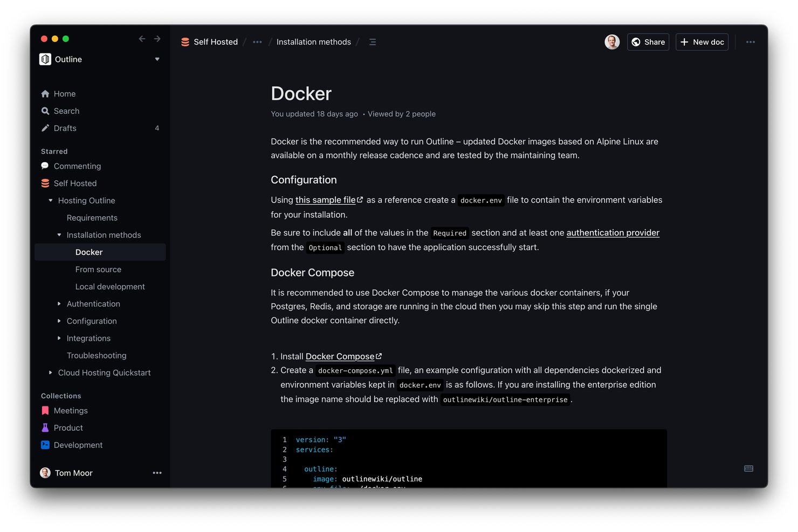Click the Home house icon
This screenshot has width=798, height=532.
(x=45, y=94)
